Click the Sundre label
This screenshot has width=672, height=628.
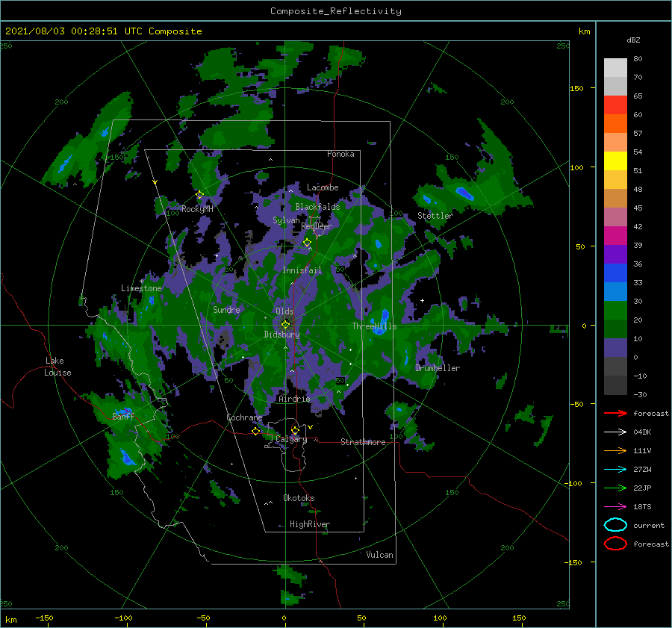226,309
